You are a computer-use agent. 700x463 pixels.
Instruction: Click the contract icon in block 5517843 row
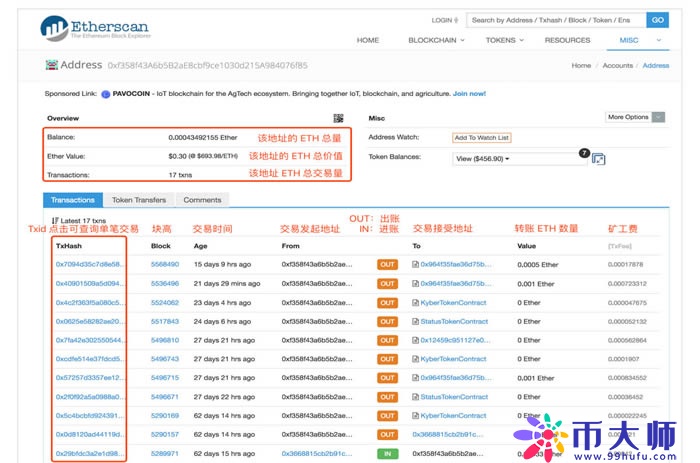click(x=415, y=321)
